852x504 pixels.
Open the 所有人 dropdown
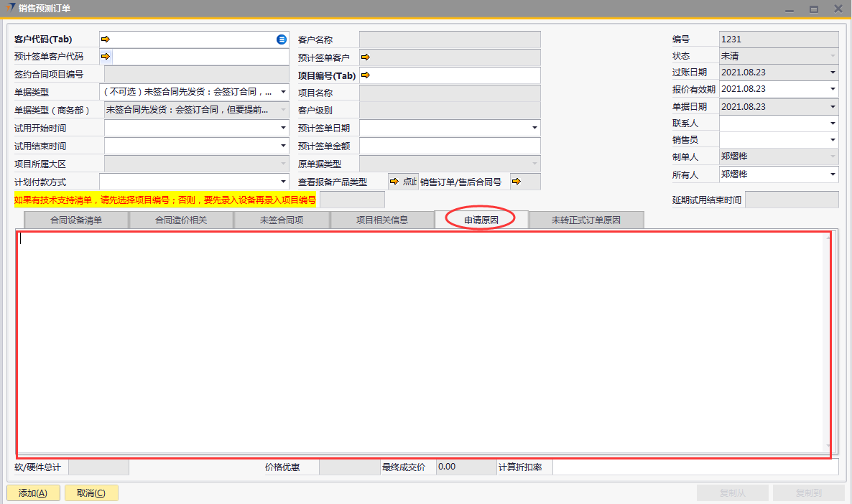pyautogui.click(x=833, y=174)
